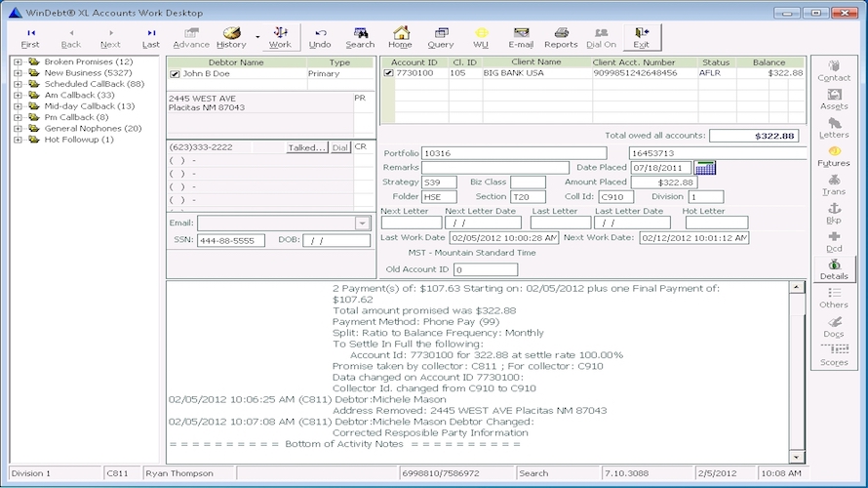Open the Assets side panel
The height and width of the screenshot is (488, 868).
tap(834, 100)
